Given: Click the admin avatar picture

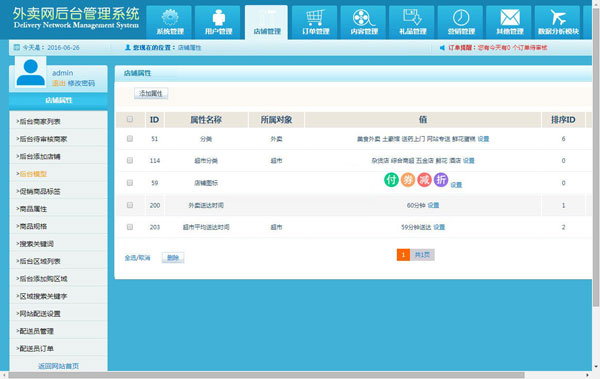Looking at the screenshot, I should pyautogui.click(x=31, y=72).
